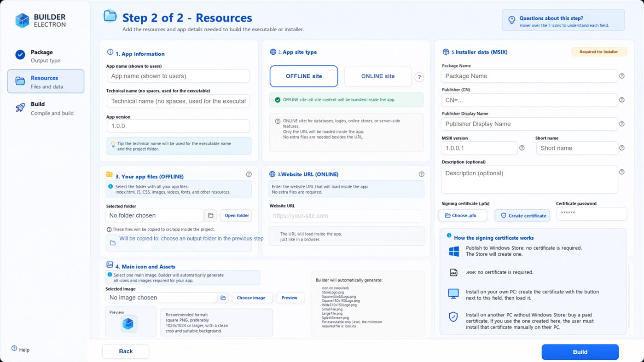This screenshot has height=362, width=644.
Task: Click the Publisher (CN) field
Action: (529, 100)
